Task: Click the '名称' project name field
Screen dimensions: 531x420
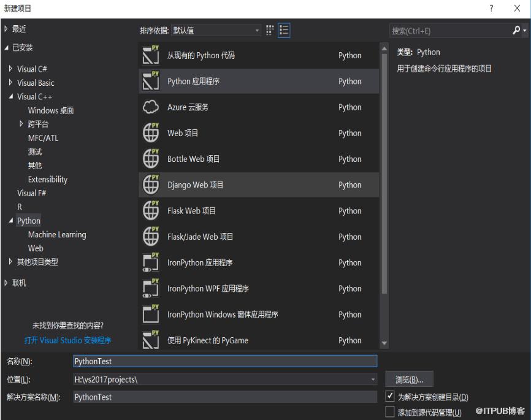Action: pyautogui.click(x=225, y=361)
